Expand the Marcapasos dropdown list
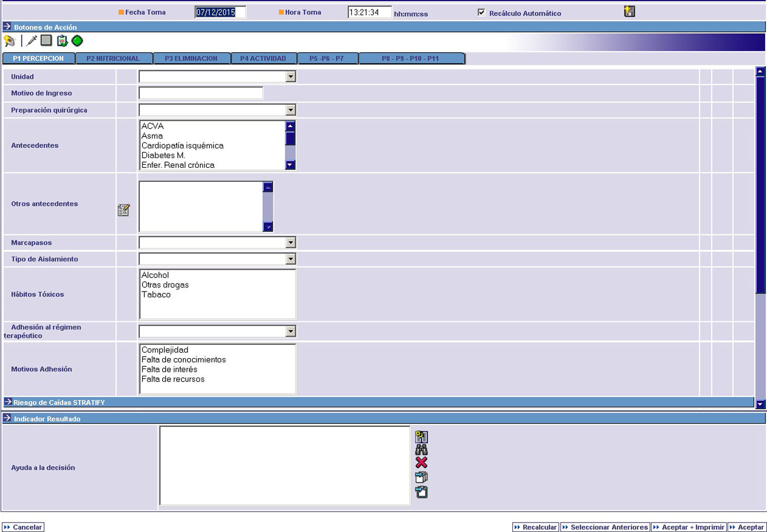This screenshot has height=532, width=767. (x=290, y=243)
